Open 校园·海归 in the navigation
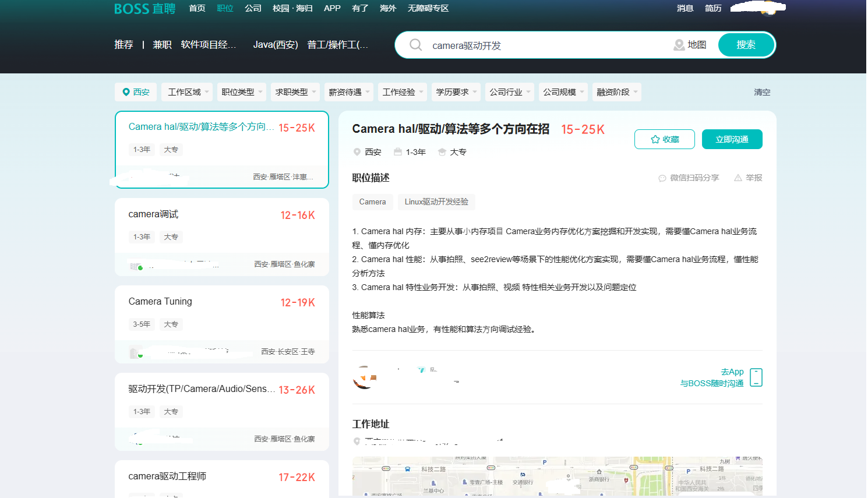The width and height of the screenshot is (868, 498). click(292, 8)
